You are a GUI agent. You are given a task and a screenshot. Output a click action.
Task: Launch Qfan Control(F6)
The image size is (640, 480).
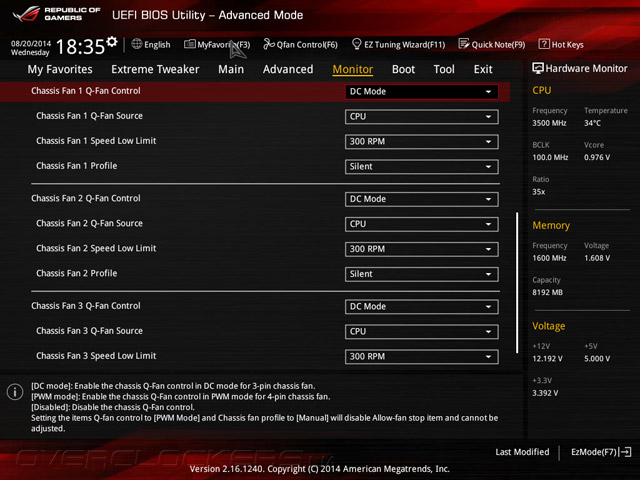[x=307, y=44]
